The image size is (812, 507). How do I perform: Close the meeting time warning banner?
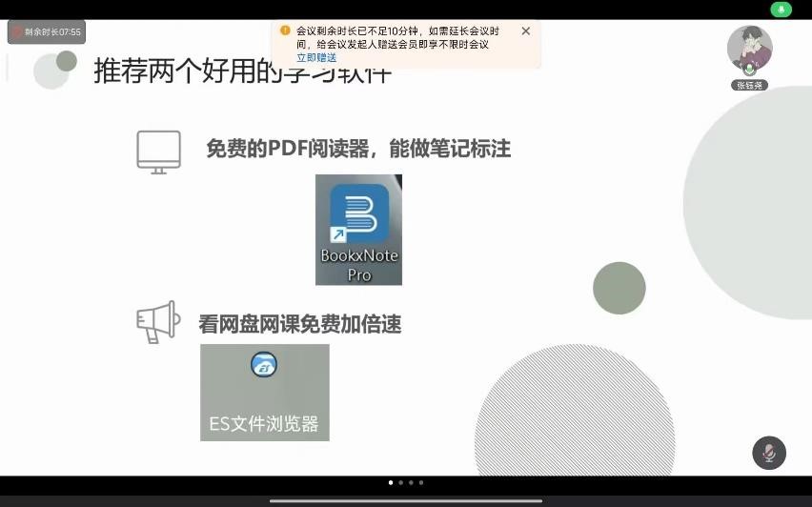tap(526, 30)
